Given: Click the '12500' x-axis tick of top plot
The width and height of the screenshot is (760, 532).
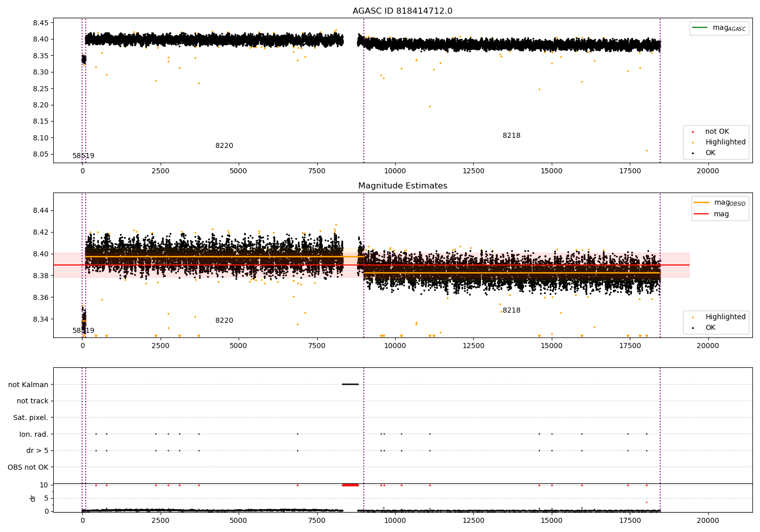Looking at the screenshot, I should click(x=473, y=171).
